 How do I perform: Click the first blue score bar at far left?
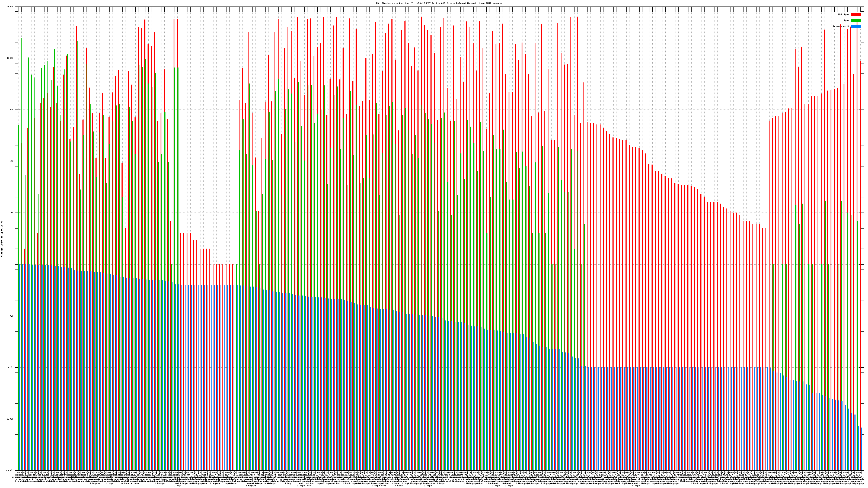pyautogui.click(x=19, y=367)
